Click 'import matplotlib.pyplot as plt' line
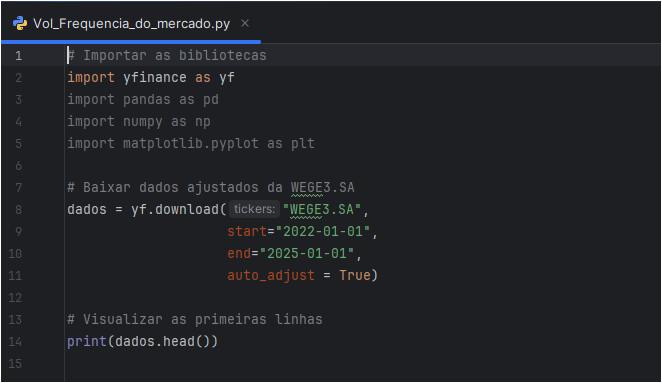The image size is (662, 383). point(191,144)
